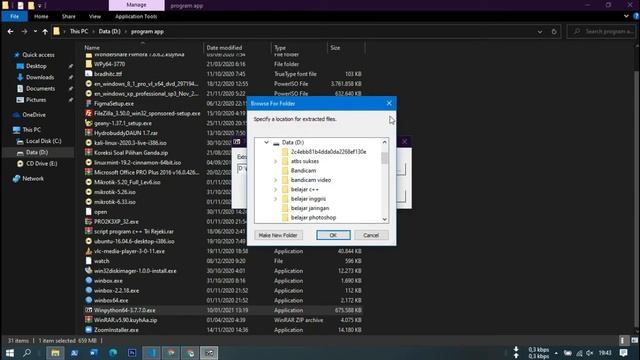Select 2c4ebb81b4dda0da2268ef130e folder

pyautogui.click(x=329, y=152)
